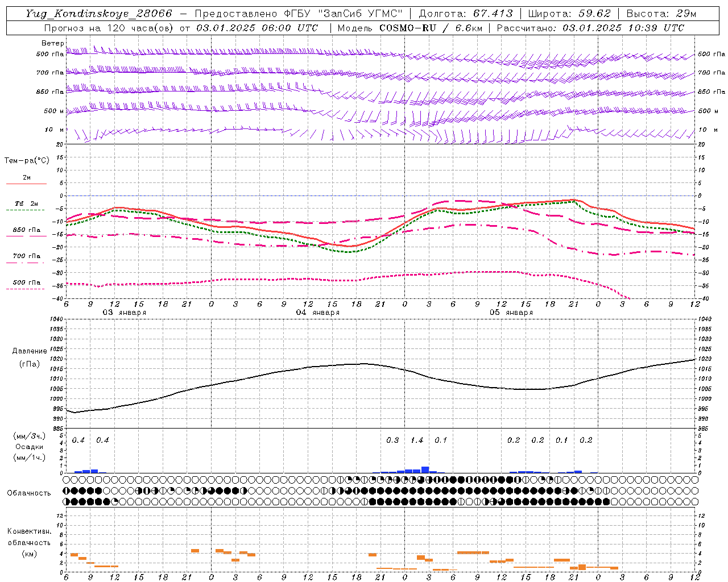The height and width of the screenshot is (582, 728).
Task: Click the 'Высота: 29м' header entry
Action: tap(661, 14)
